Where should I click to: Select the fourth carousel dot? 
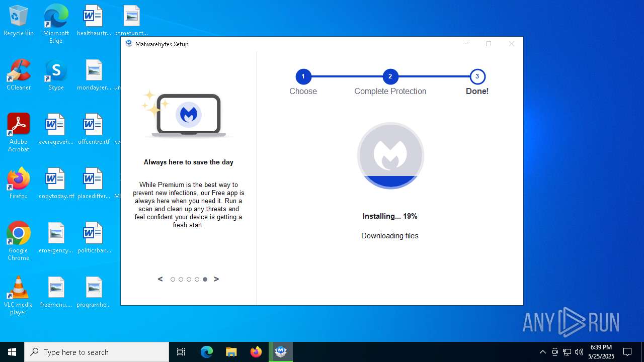click(197, 280)
